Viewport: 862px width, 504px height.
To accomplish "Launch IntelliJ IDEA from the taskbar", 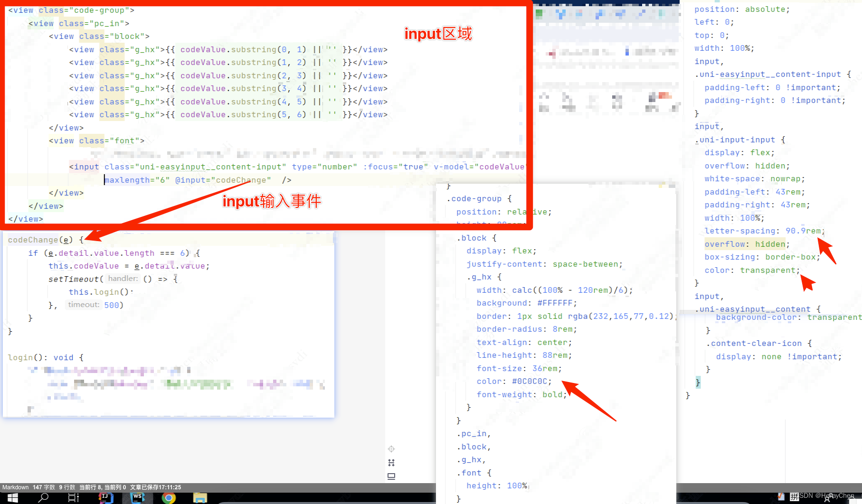I will tap(105, 498).
